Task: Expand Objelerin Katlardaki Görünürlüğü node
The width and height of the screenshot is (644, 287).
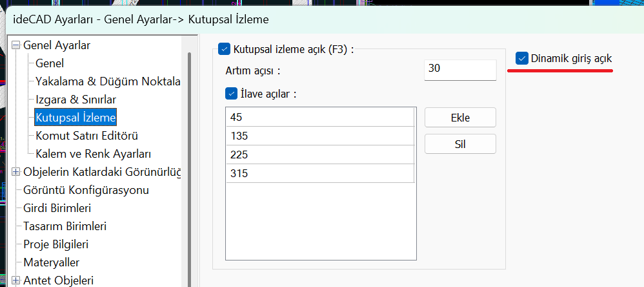Action: click(x=16, y=172)
